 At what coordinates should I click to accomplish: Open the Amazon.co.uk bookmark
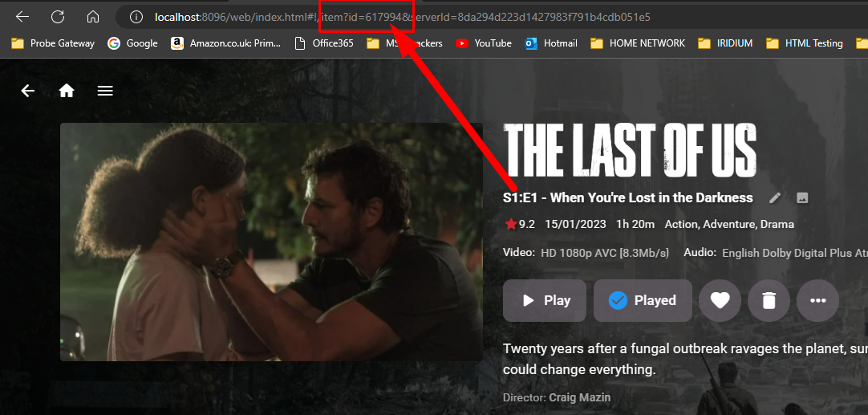226,43
